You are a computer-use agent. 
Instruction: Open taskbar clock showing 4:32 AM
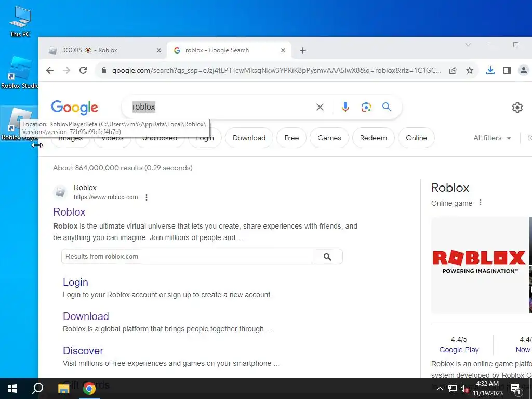(x=487, y=389)
